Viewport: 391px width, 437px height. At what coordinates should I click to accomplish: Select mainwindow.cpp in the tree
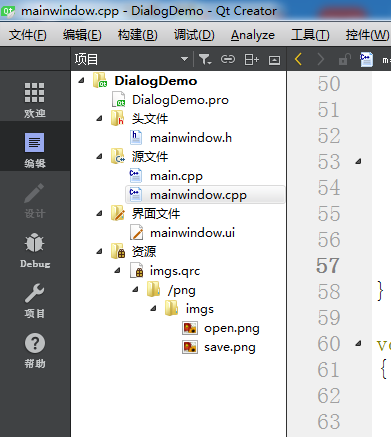[198, 195]
